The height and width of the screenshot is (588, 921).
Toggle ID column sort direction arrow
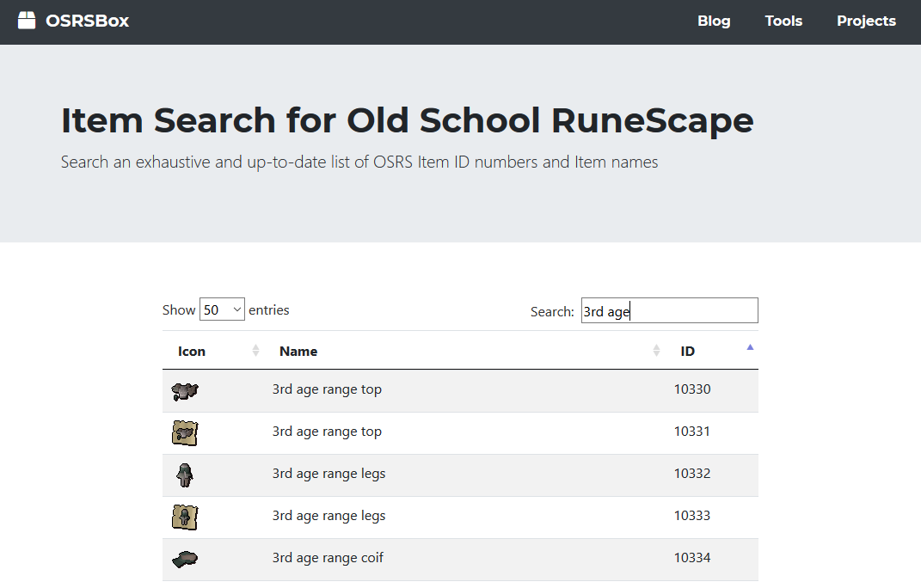(750, 348)
